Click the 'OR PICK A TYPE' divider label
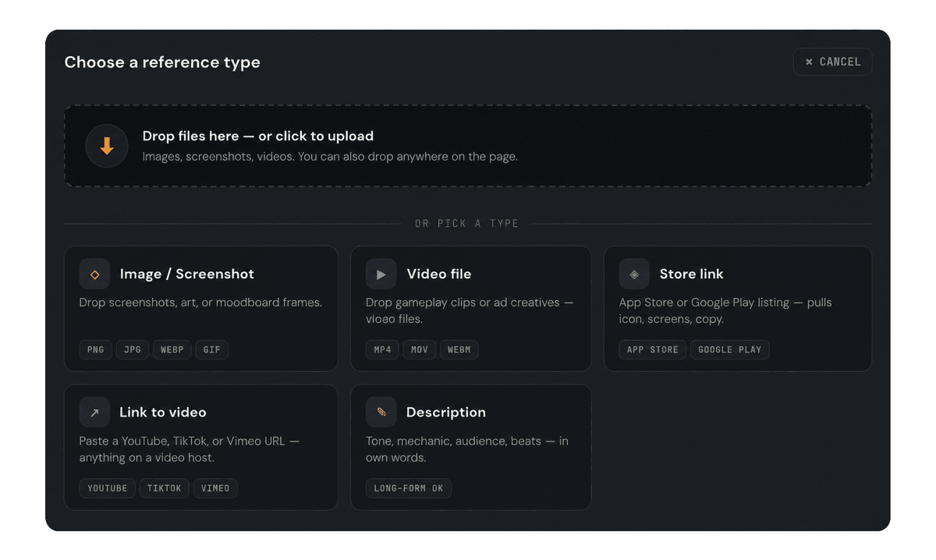The height and width of the screenshot is (560, 936). [x=466, y=224]
